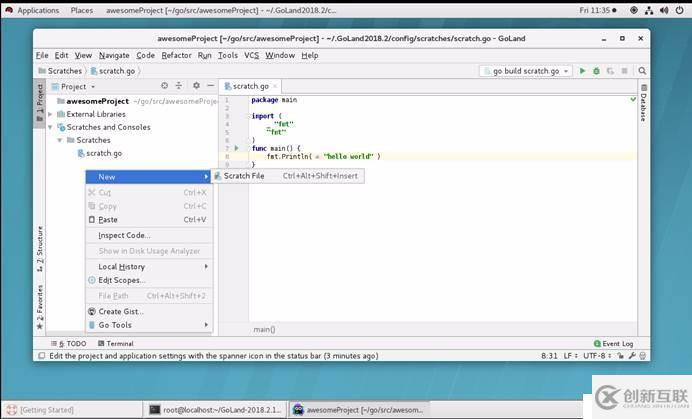692x419 pixels.
Task: Collapse Scratches and Consoles node
Action: pyautogui.click(x=50, y=127)
